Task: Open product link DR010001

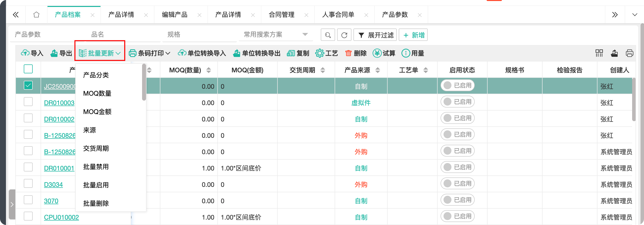Action: pyautogui.click(x=59, y=168)
